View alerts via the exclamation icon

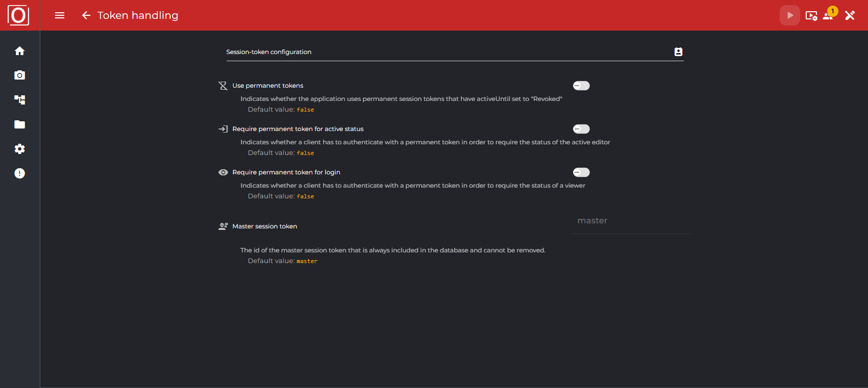point(19,173)
